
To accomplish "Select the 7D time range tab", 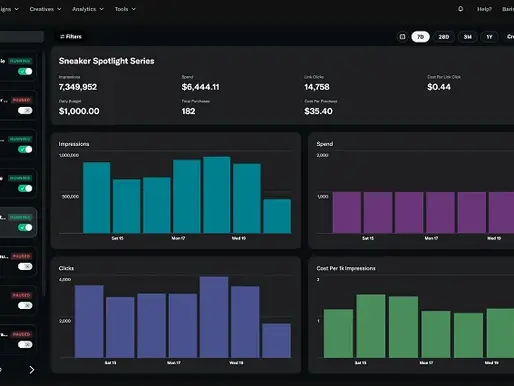I will point(420,37).
